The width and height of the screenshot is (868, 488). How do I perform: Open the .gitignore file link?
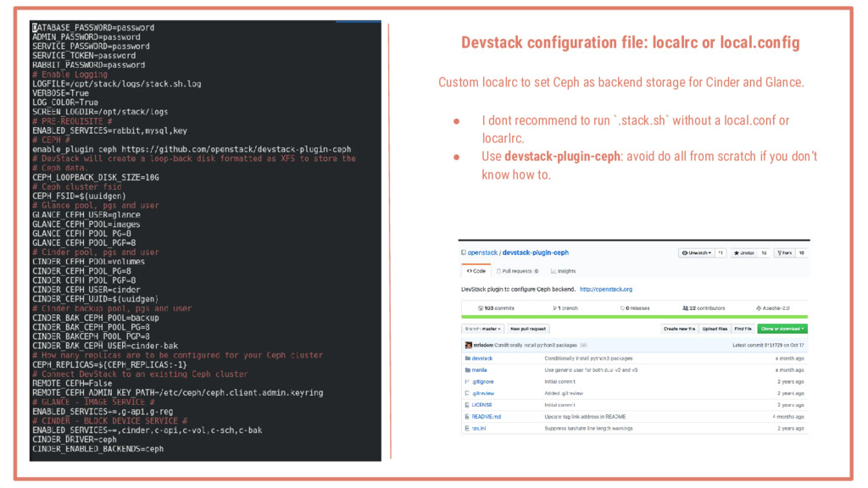pos(482,382)
